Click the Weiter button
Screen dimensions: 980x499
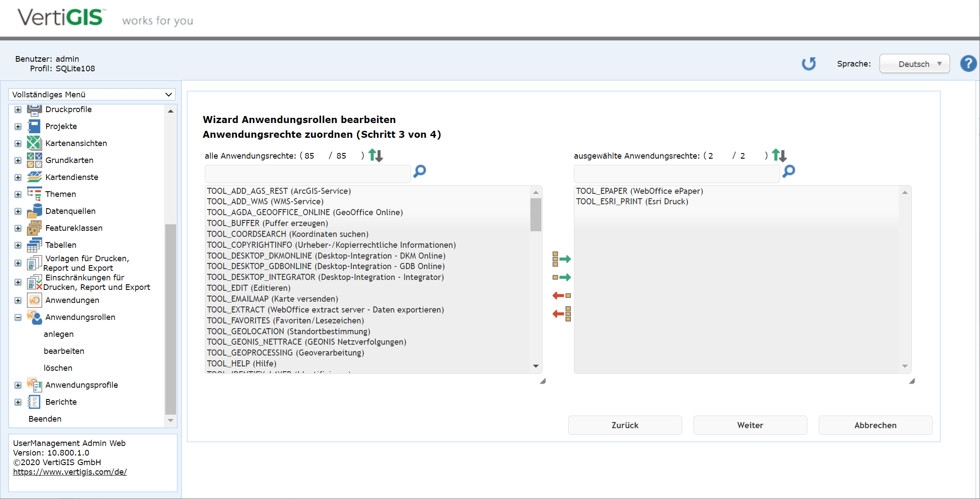pos(750,425)
